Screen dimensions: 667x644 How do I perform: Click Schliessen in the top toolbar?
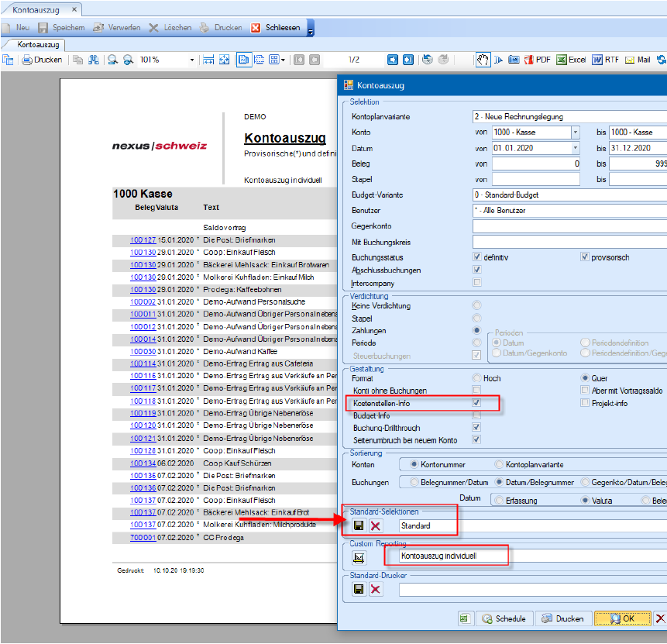pyautogui.click(x=275, y=27)
